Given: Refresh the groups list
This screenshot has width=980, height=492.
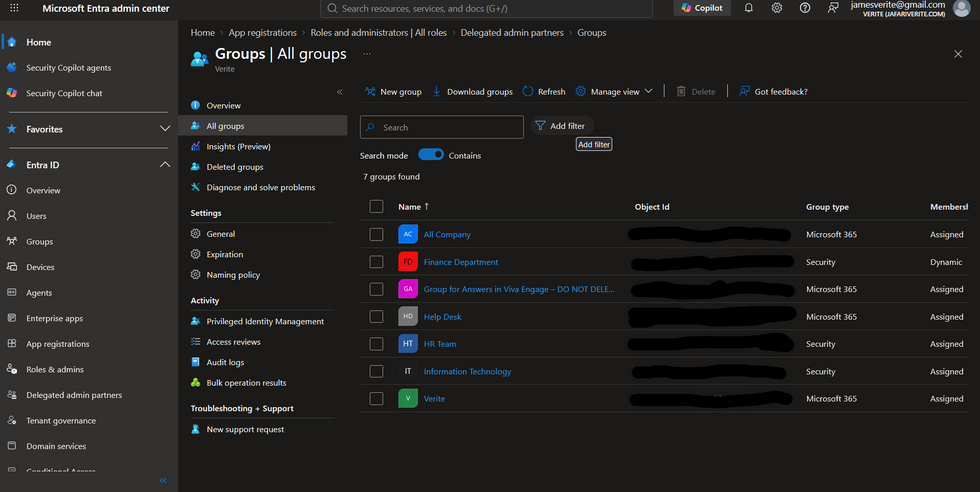Looking at the screenshot, I should click(x=544, y=91).
